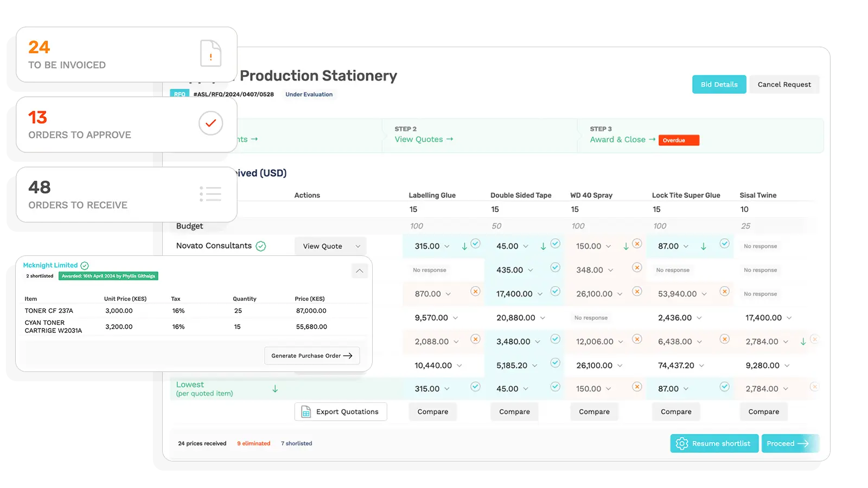Open Step 3 Award & Close

coord(619,139)
